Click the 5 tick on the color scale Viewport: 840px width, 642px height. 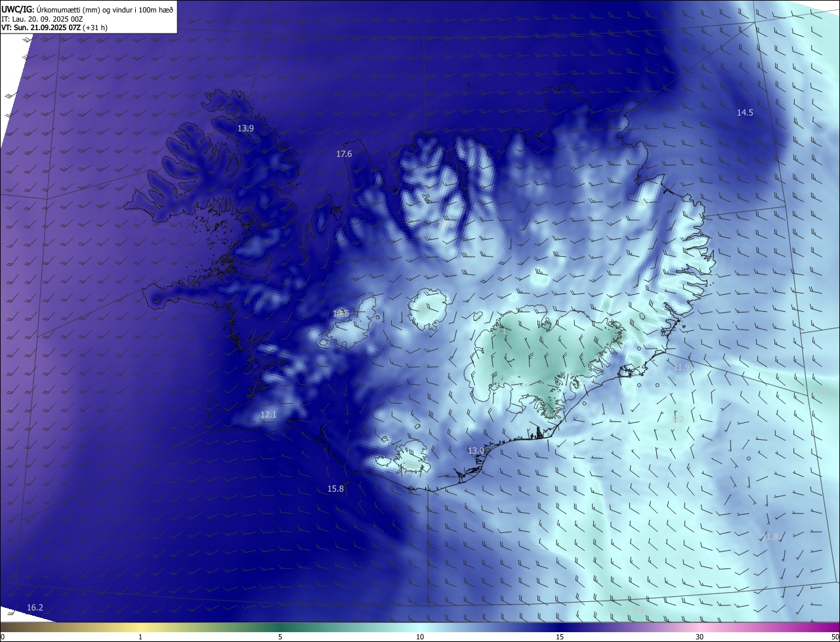(x=280, y=637)
